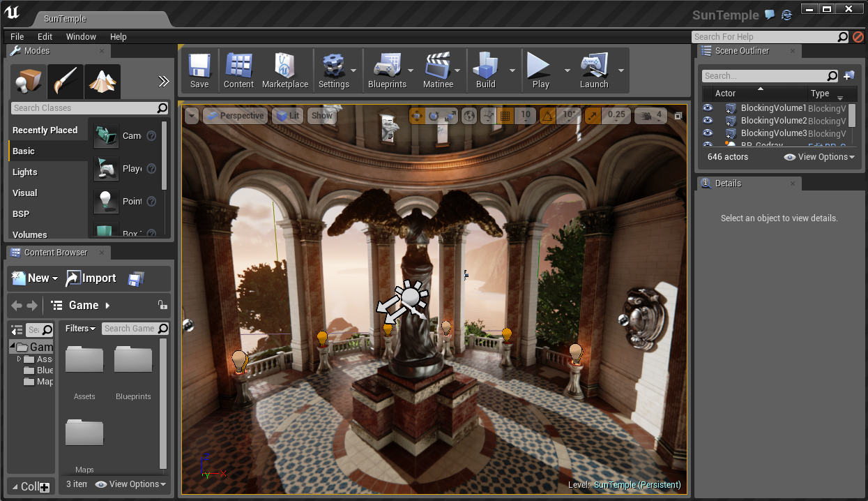This screenshot has width=868, height=501.
Task: Open the viewport options arrow menu
Action: (192, 116)
